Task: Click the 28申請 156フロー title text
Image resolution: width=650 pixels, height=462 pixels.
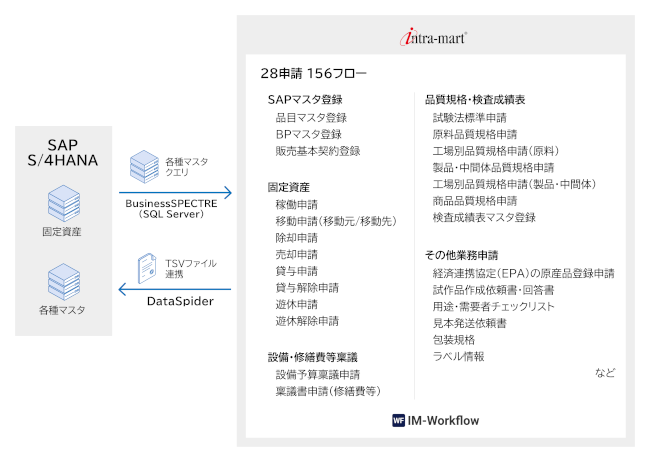Action: click(313, 73)
